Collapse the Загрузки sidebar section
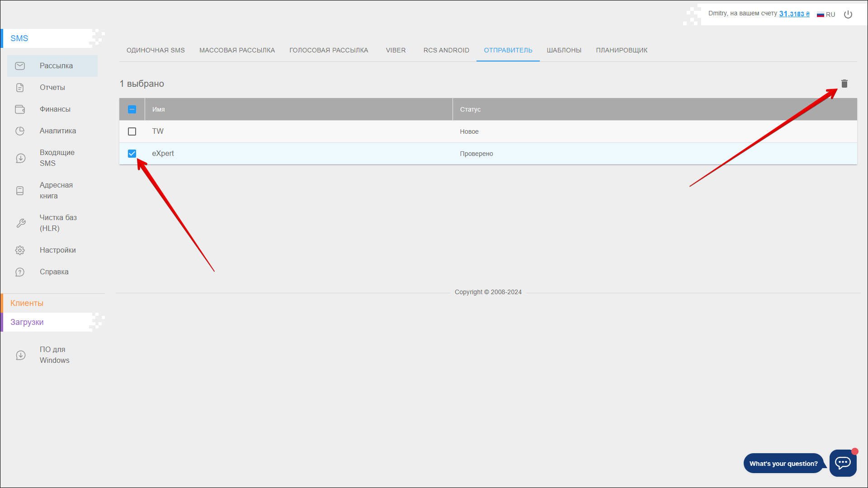 coord(27,322)
